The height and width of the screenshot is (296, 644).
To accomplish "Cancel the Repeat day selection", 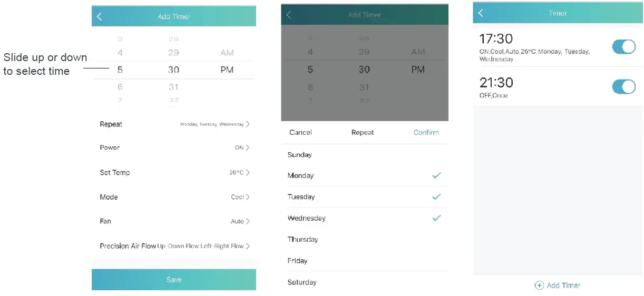I will 300,132.
